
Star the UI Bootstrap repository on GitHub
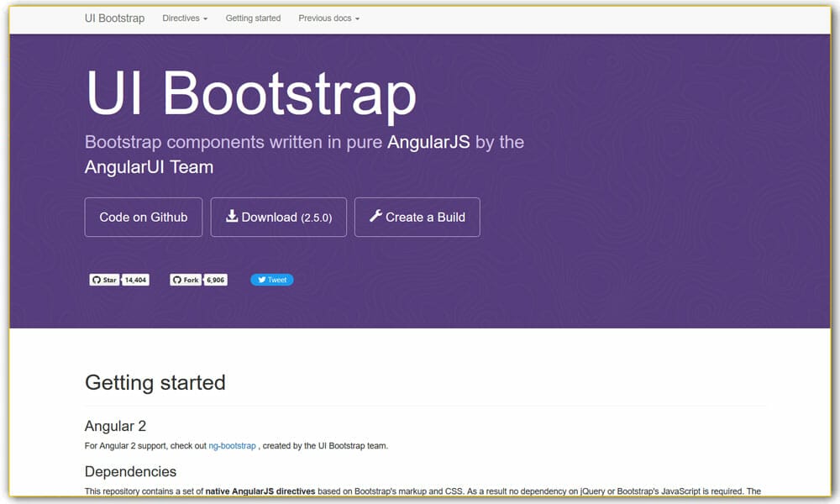108,279
